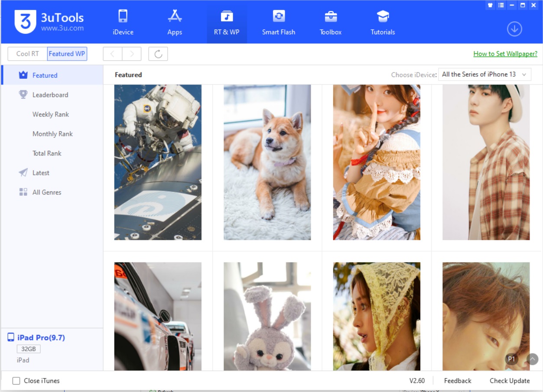543x392 pixels.
Task: Select the Shiba Inu dog wallpaper
Action: [267, 162]
